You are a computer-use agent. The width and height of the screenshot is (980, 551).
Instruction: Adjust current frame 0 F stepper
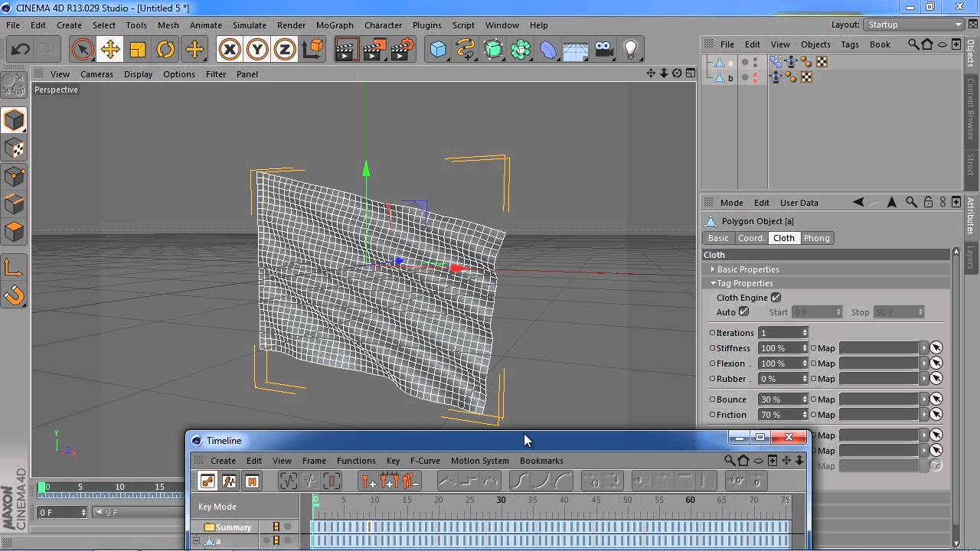[83, 513]
